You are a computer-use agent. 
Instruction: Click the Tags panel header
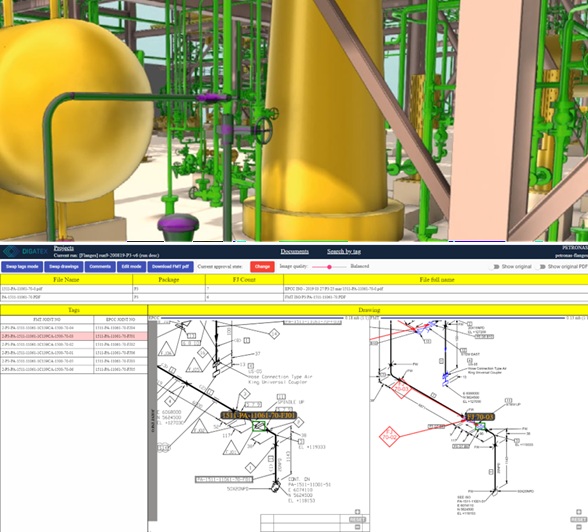tap(74, 310)
